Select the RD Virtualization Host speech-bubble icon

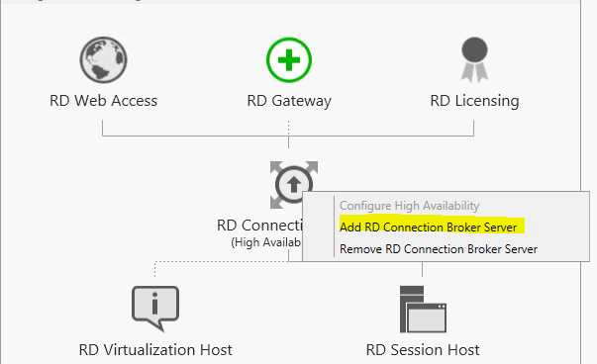click(x=155, y=309)
